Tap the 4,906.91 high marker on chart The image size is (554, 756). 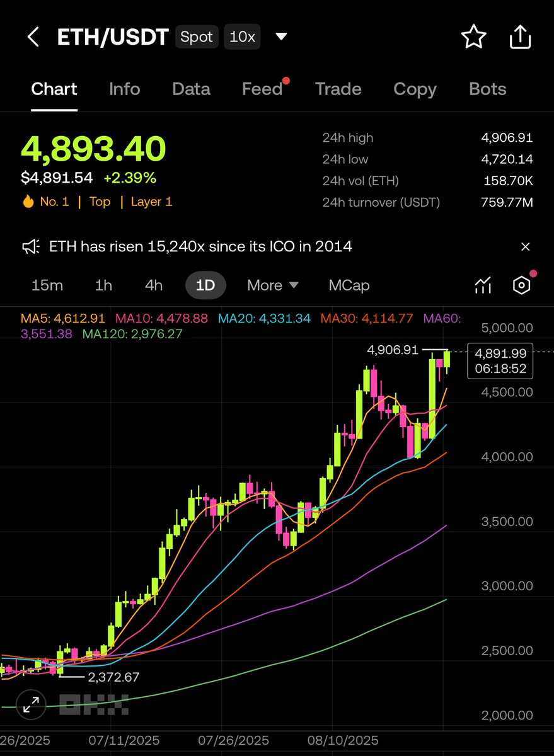[393, 350]
